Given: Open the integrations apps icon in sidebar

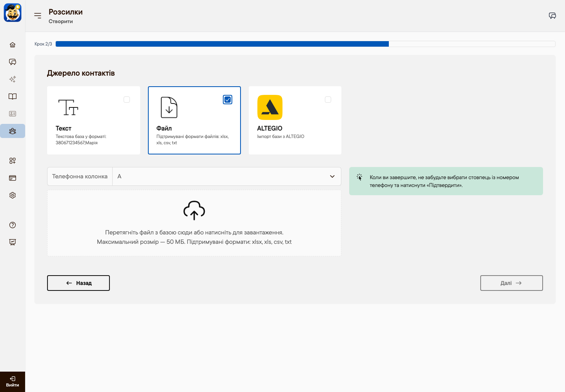Looking at the screenshot, I should coord(13,161).
